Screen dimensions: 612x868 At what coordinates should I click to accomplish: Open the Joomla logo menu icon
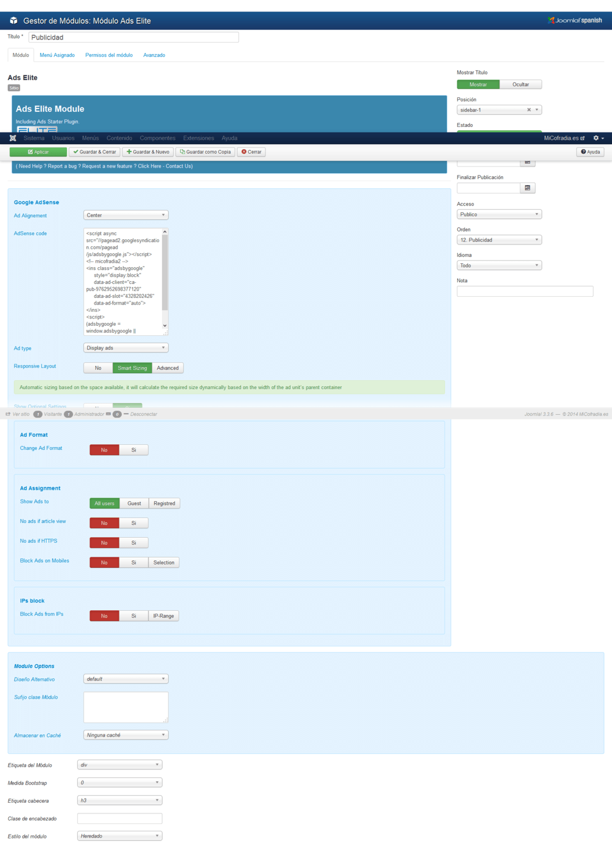pyautogui.click(x=13, y=138)
